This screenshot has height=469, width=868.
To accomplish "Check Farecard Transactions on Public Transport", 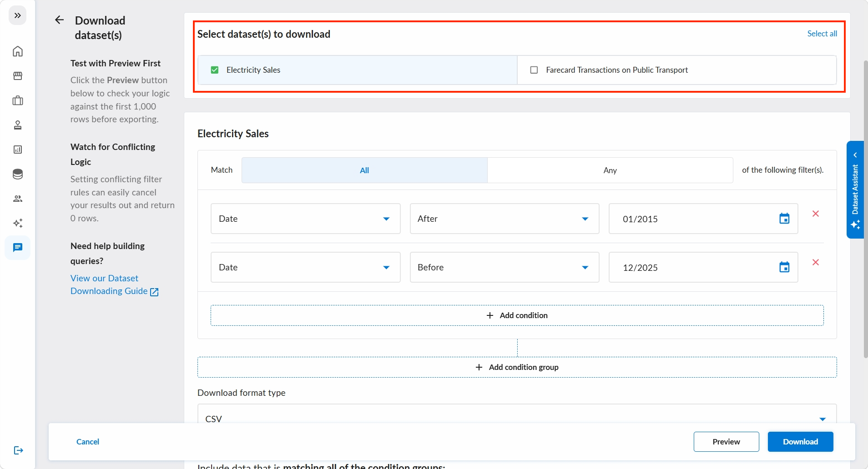I will tap(534, 70).
